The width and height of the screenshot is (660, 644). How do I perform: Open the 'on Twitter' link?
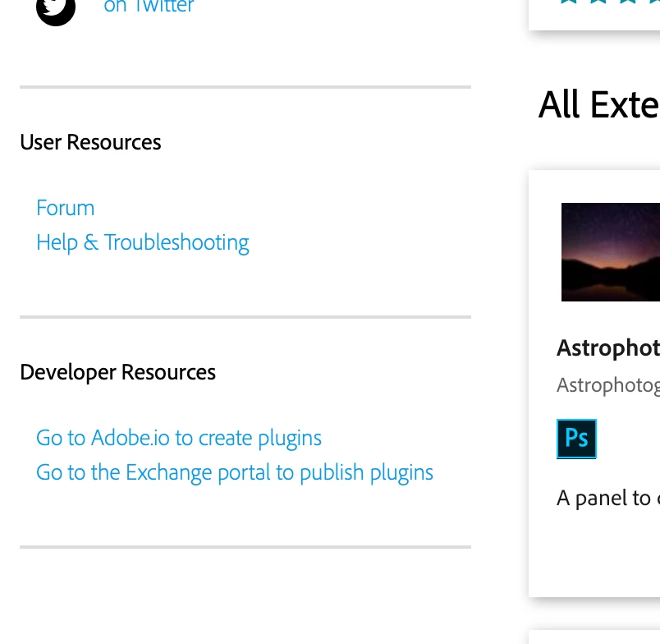(x=149, y=7)
